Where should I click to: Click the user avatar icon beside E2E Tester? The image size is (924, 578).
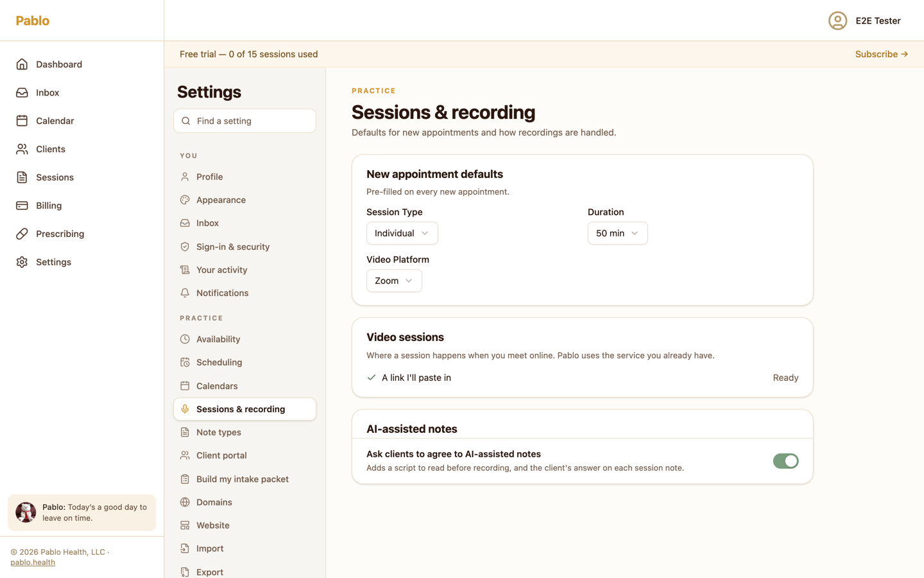837,21
